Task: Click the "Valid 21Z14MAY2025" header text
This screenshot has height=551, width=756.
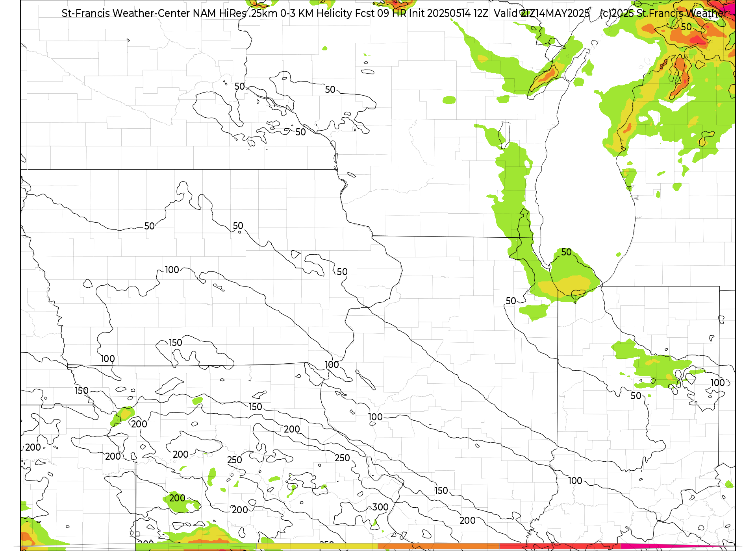Action: [542, 13]
